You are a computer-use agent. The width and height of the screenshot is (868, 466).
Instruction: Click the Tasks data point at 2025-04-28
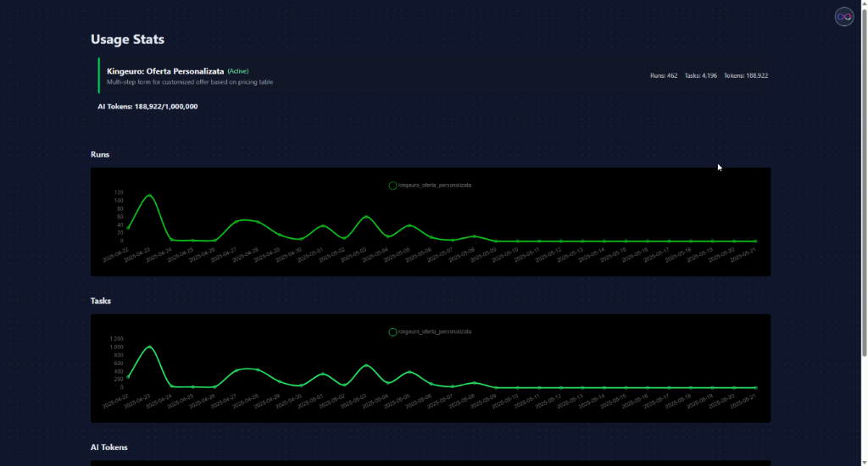tap(258, 370)
